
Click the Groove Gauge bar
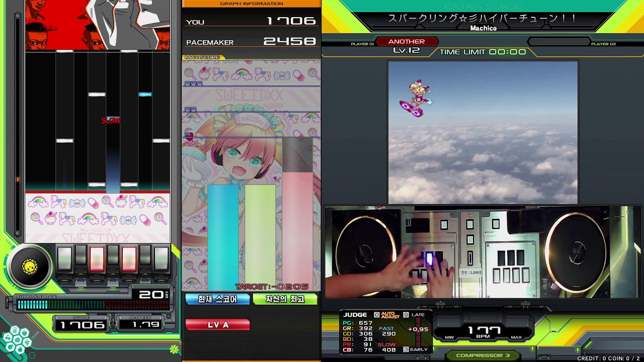click(94, 304)
